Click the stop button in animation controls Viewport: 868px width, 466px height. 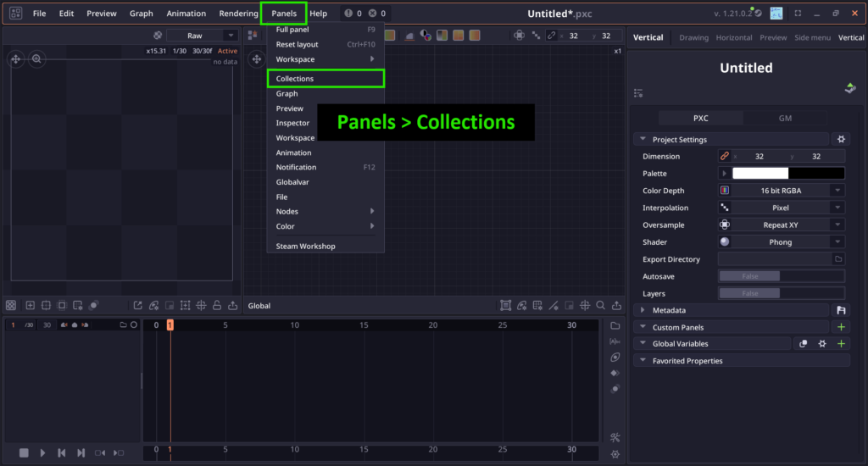point(24,452)
